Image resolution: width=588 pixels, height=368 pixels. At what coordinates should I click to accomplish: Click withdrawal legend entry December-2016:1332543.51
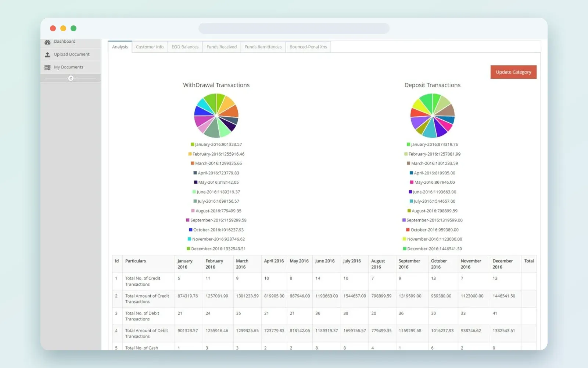click(216, 249)
